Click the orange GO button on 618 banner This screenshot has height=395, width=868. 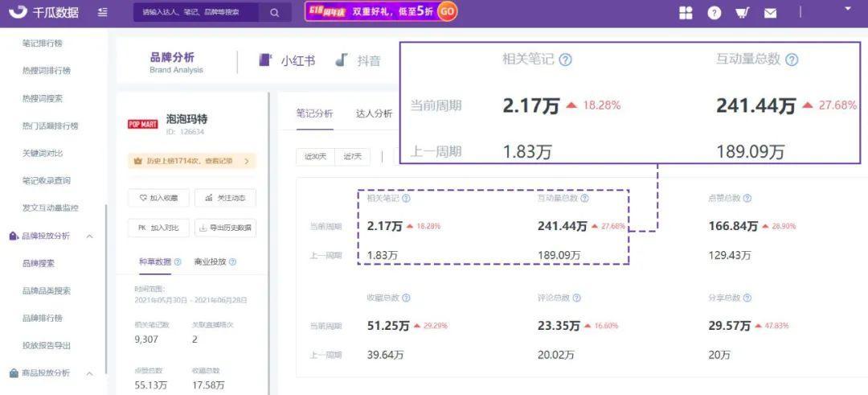448,11
